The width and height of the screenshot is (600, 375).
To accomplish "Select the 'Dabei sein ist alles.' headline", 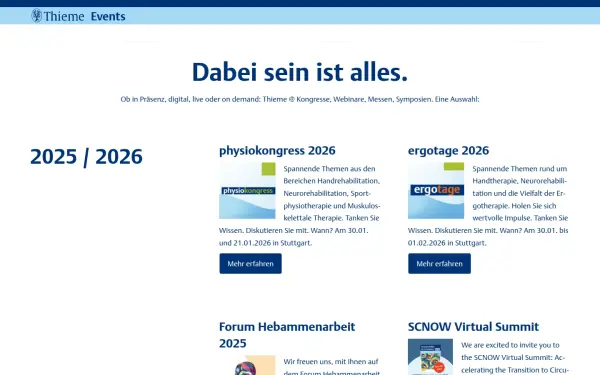I will tap(300, 72).
